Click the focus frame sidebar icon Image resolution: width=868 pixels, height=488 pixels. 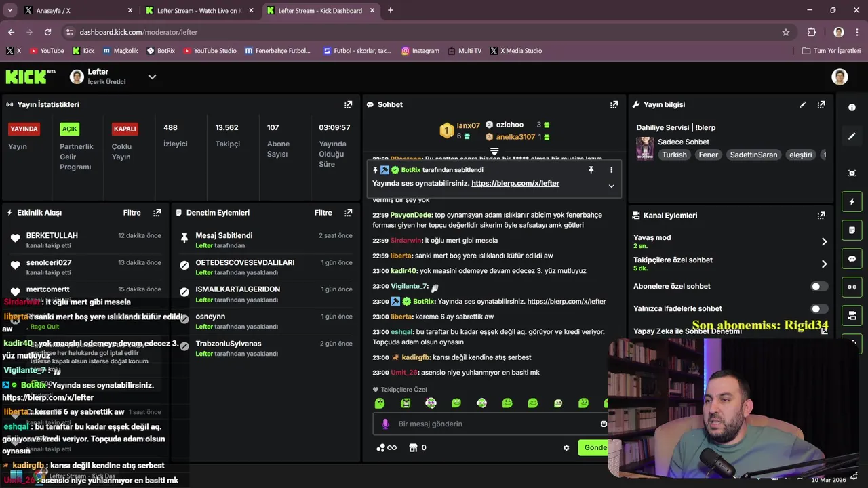(852, 174)
